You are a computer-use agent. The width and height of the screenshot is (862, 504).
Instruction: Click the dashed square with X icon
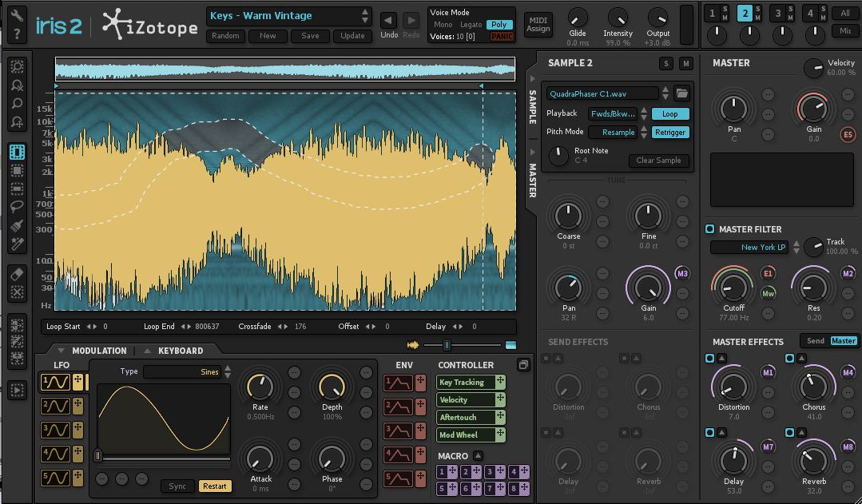click(17, 292)
